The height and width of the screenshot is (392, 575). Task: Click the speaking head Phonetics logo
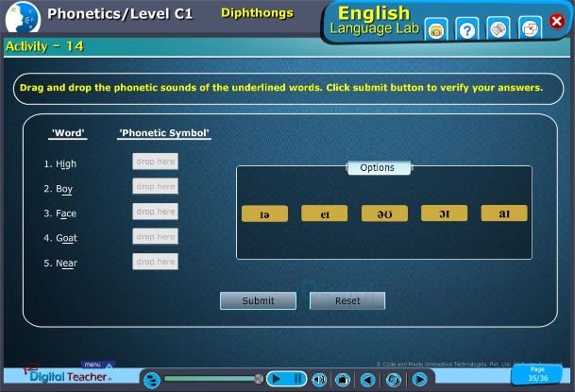[x=23, y=17]
